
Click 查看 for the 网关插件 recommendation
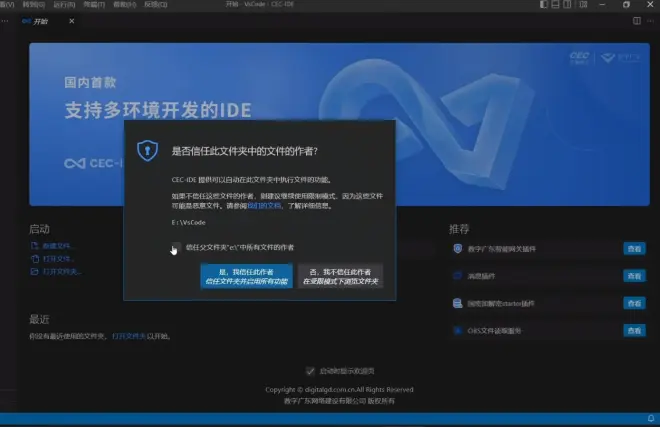coord(634,249)
